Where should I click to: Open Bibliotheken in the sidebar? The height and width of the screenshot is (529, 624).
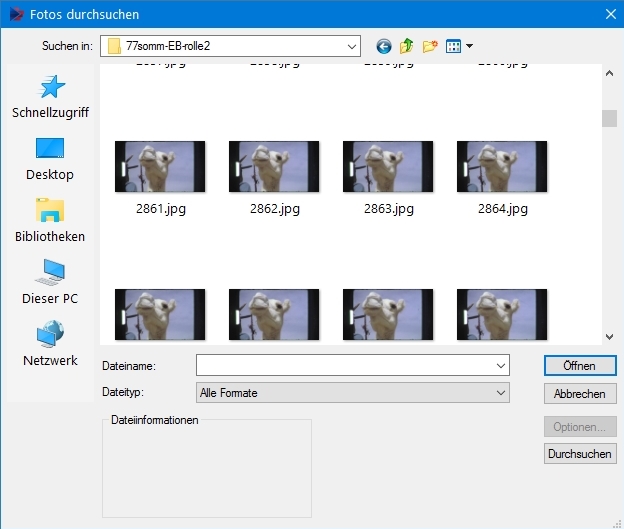[50, 221]
